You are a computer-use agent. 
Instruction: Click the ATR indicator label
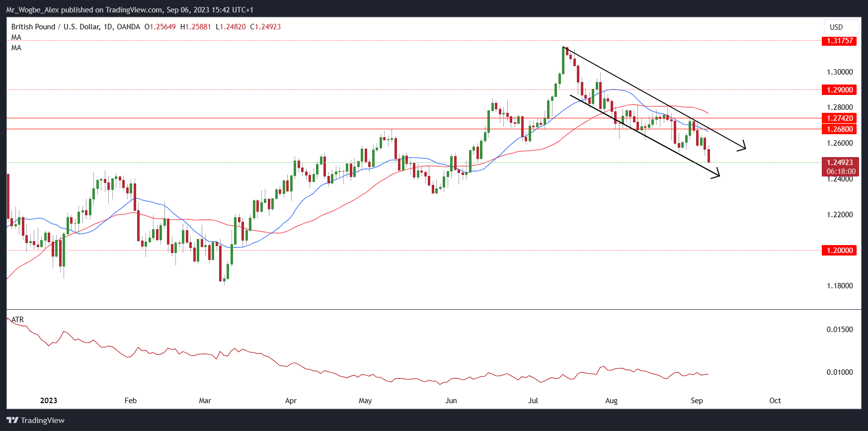17,320
